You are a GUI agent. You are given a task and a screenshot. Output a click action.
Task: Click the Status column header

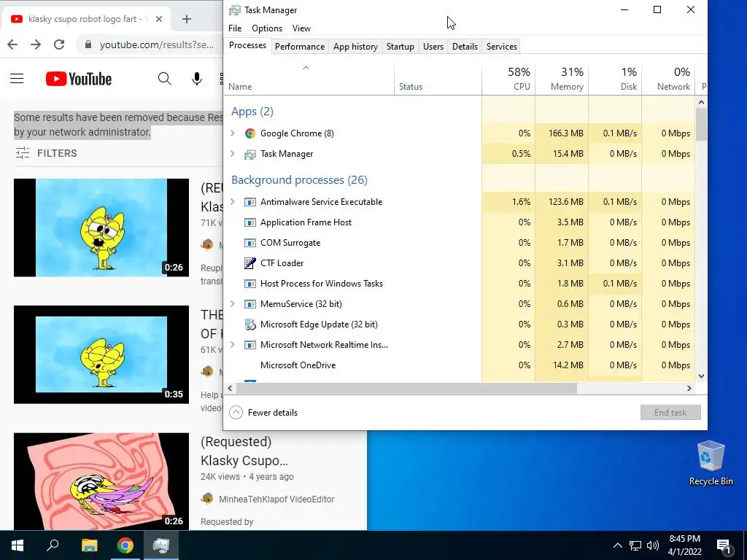(x=438, y=79)
